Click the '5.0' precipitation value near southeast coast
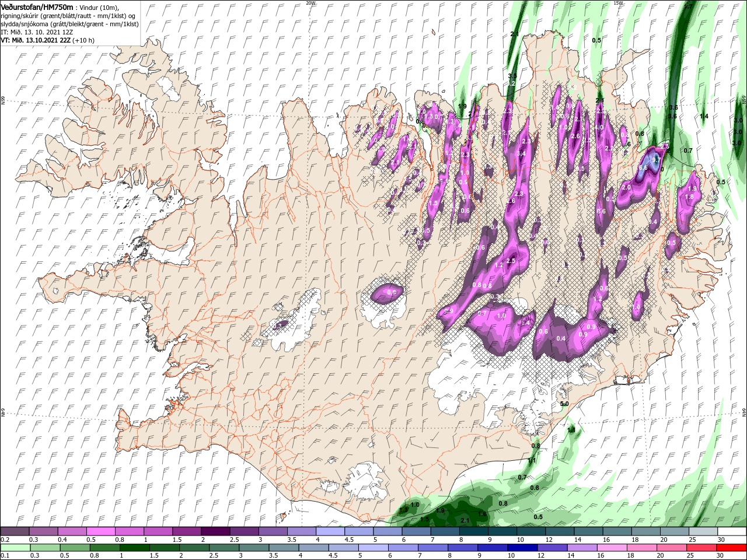 click(564, 404)
